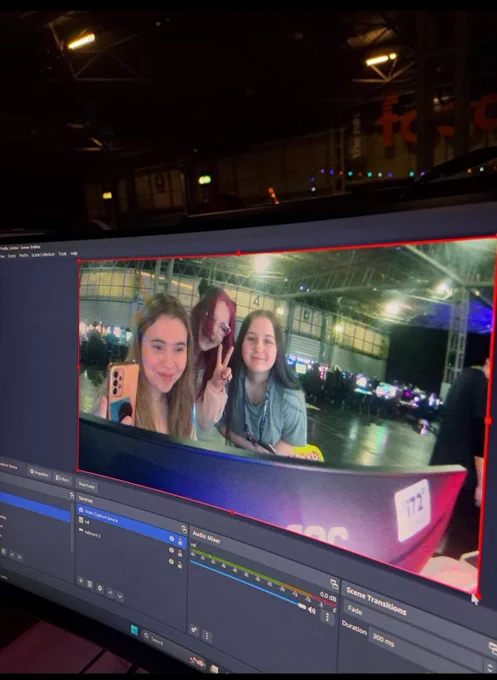This screenshot has height=680, width=497.
Task: Open File Explorer from the taskbar
Action: [x=214, y=668]
